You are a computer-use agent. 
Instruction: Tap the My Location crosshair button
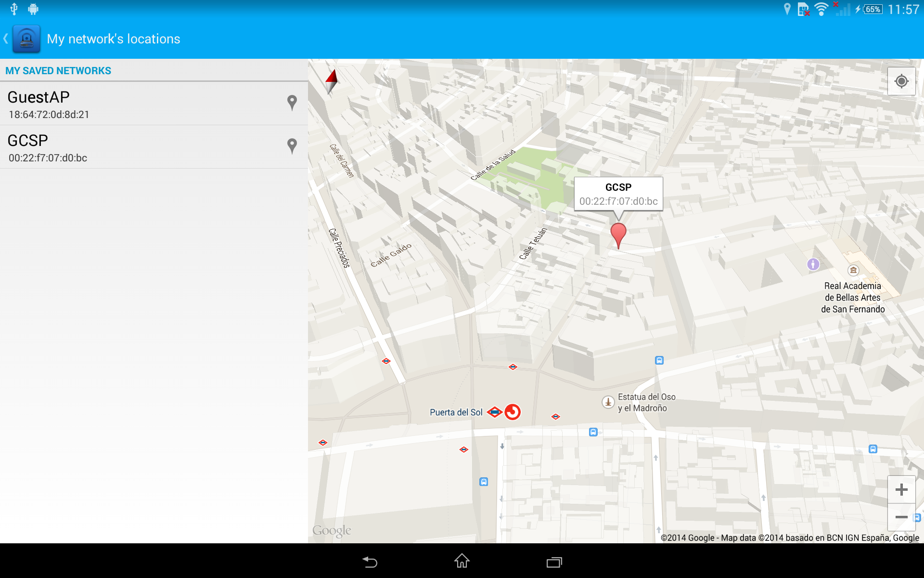click(x=901, y=81)
